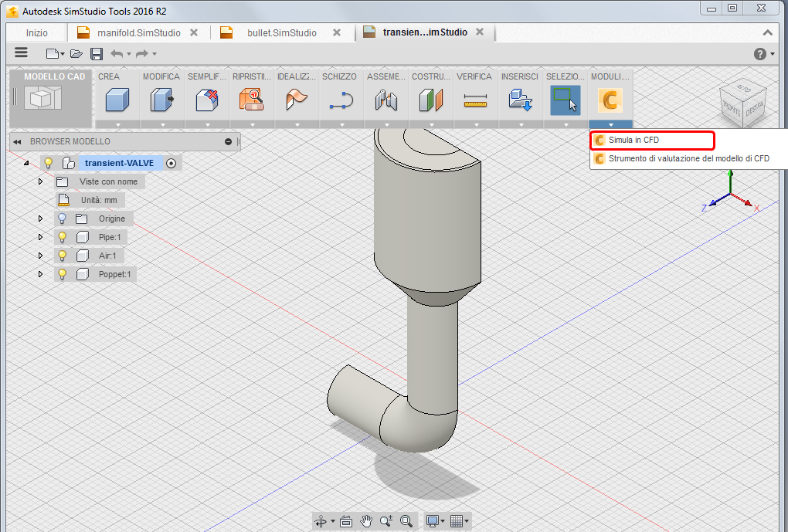Toggle visibility bulb of Pipe:1
The height and width of the screenshot is (532, 788).
click(63, 237)
